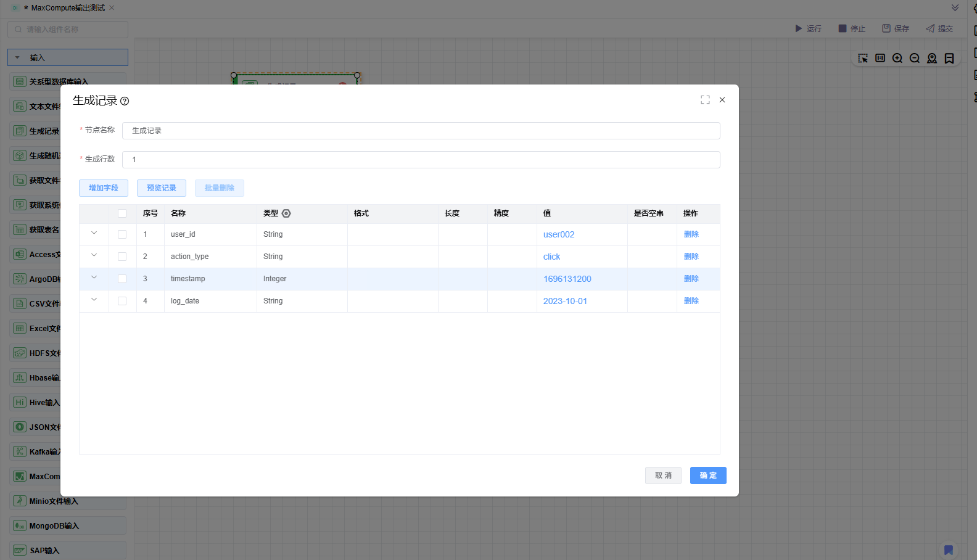
Task: Delete the timestamp row via 删除 link
Action: [691, 279]
